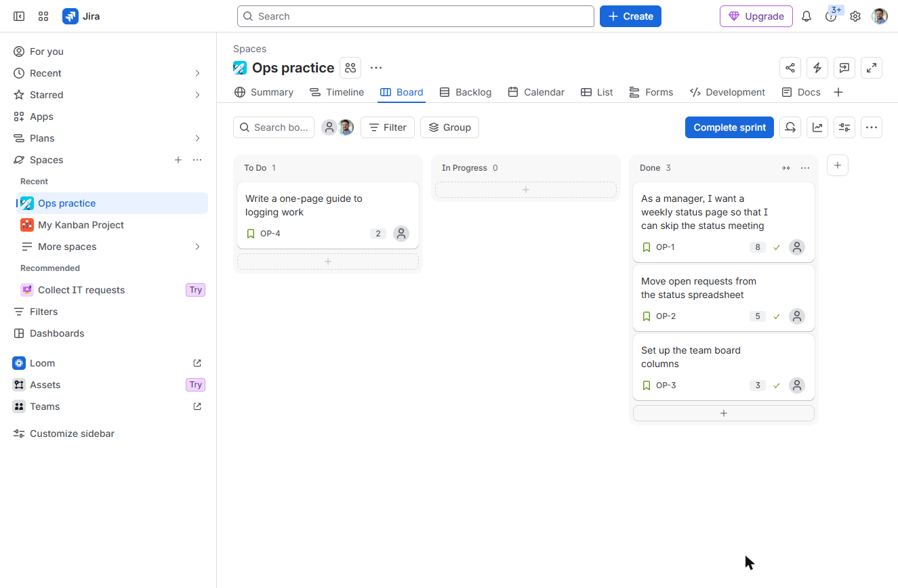Click the global Search field
Image resolution: width=898 pixels, height=588 pixels.
pos(415,16)
